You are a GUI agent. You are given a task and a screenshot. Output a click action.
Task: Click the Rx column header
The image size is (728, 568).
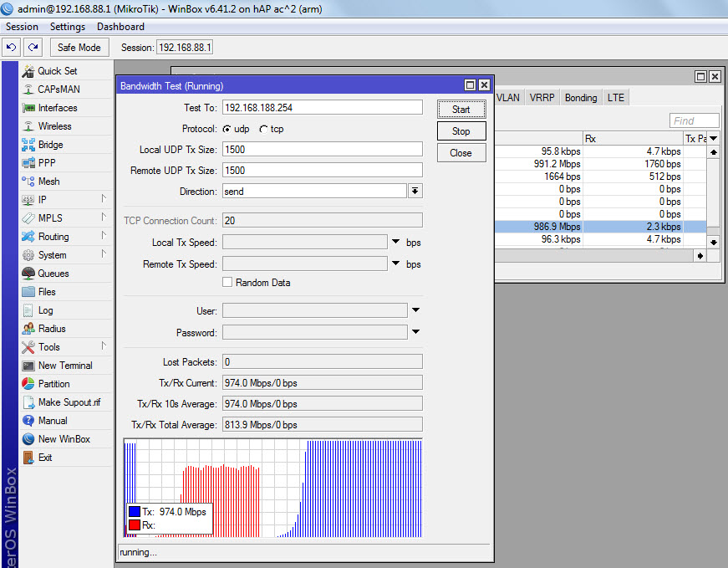pyautogui.click(x=633, y=139)
